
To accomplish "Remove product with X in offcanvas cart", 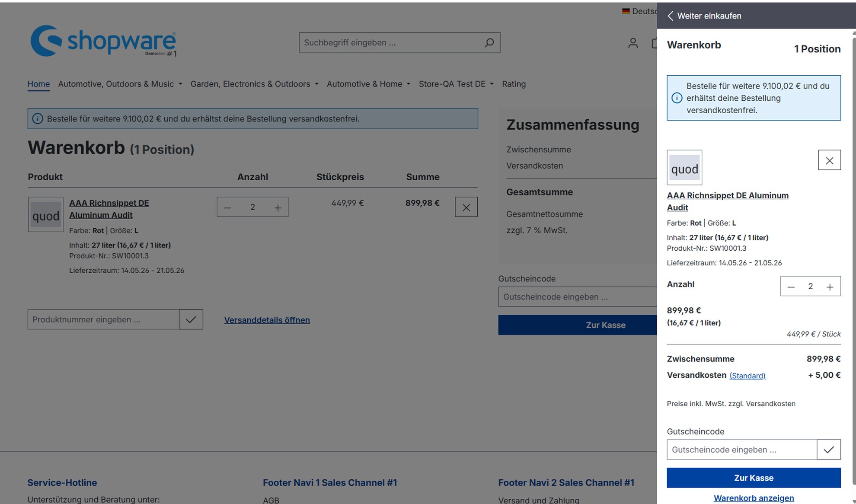I will tap(829, 160).
